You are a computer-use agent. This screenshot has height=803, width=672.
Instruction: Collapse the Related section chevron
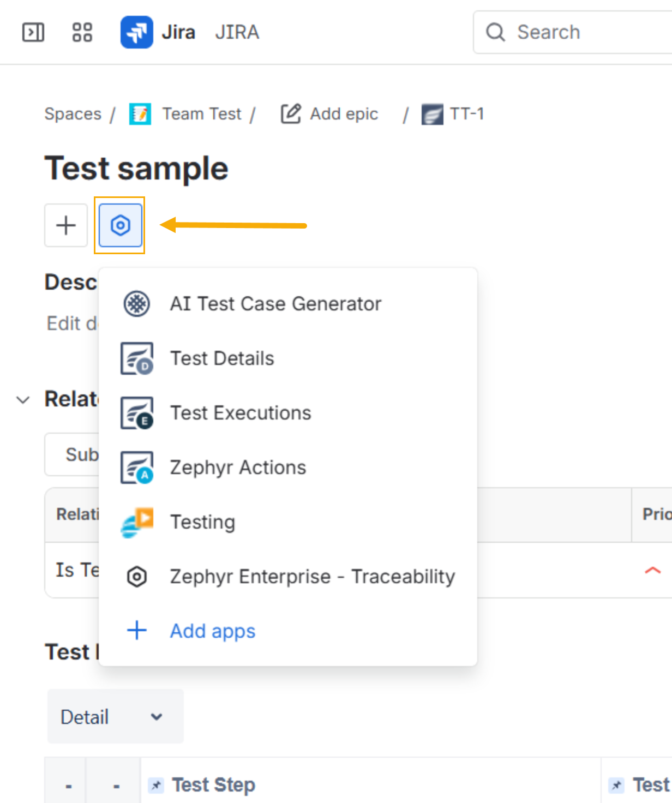23,400
